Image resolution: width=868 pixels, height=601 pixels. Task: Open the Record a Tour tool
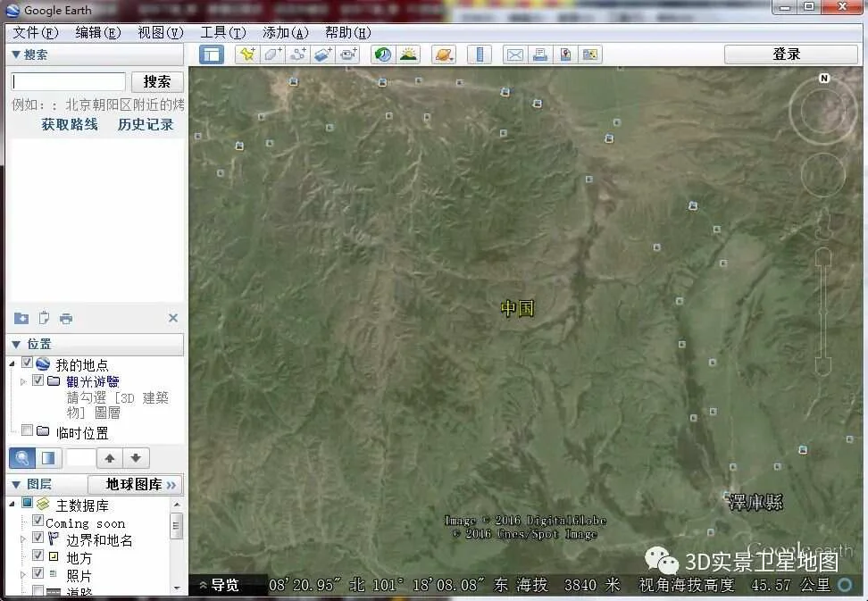click(x=349, y=54)
